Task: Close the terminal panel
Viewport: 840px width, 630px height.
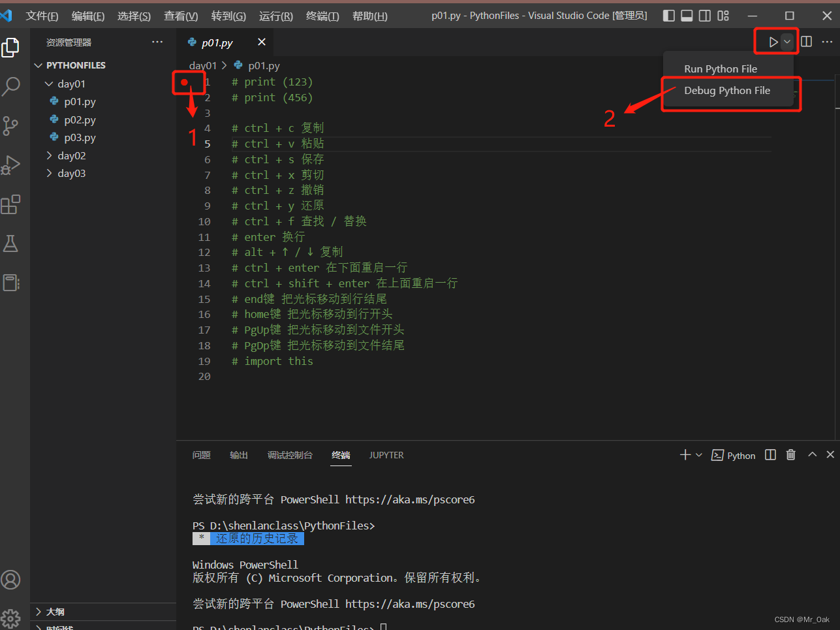Action: pyautogui.click(x=830, y=454)
